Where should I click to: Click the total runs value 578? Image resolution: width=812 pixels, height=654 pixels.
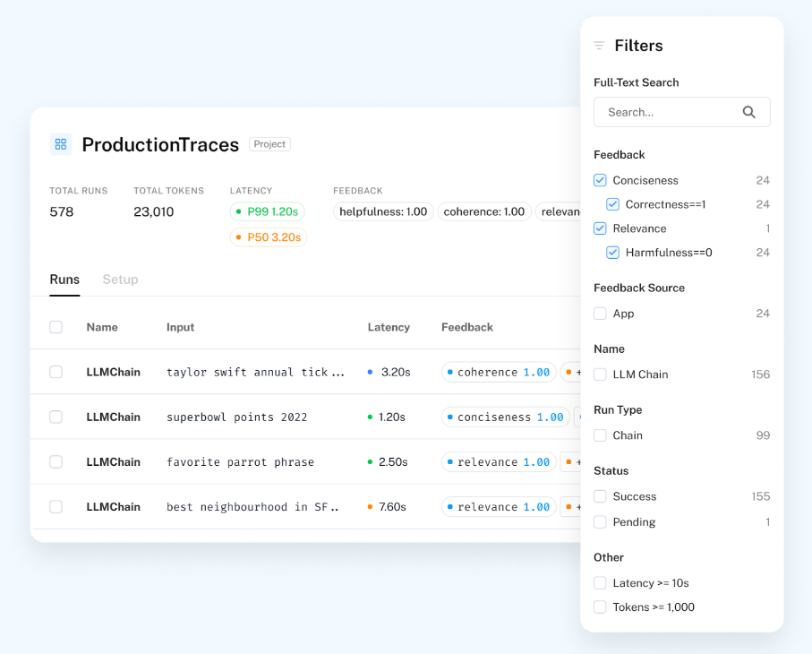click(62, 211)
